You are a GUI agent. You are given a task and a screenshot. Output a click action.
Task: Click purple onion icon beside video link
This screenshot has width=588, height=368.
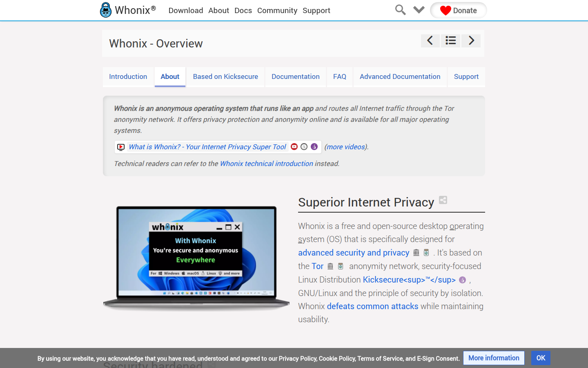tap(314, 146)
